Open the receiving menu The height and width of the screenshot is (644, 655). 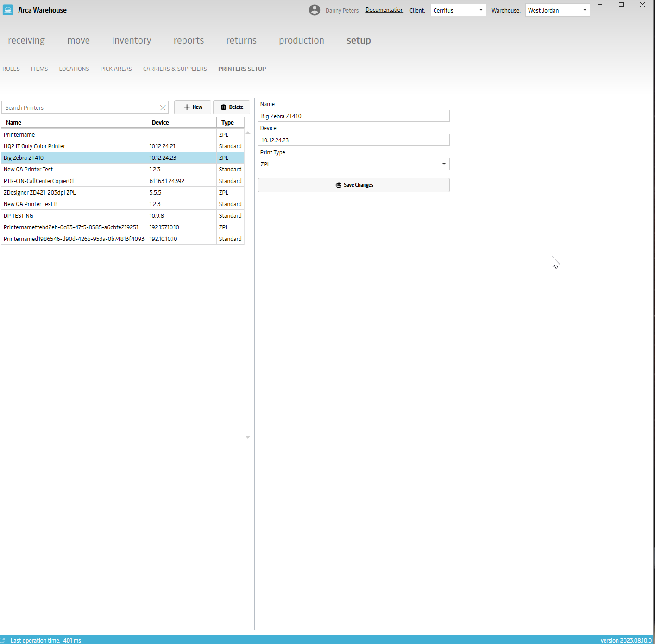[26, 40]
